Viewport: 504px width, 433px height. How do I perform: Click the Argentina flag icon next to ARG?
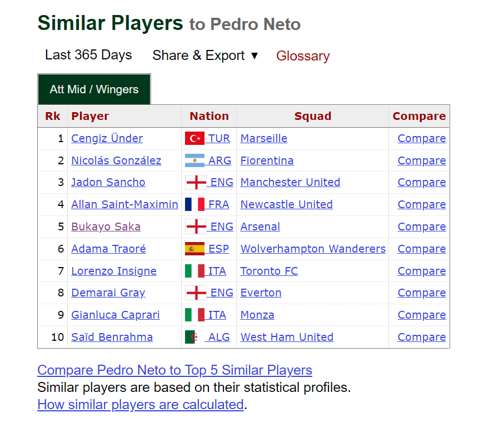(194, 160)
